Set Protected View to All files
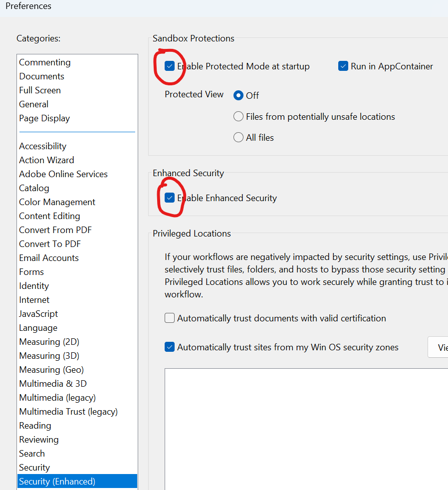This screenshot has height=490, width=448. pyautogui.click(x=238, y=137)
